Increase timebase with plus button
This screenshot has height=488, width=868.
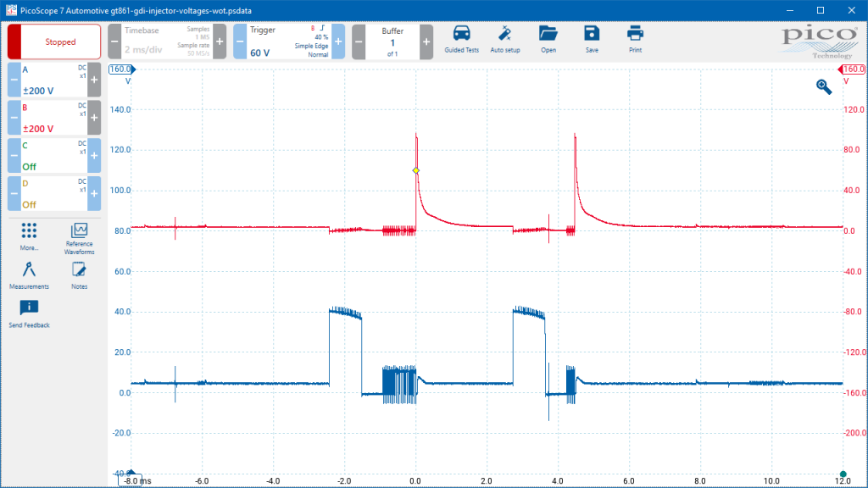pyautogui.click(x=220, y=42)
